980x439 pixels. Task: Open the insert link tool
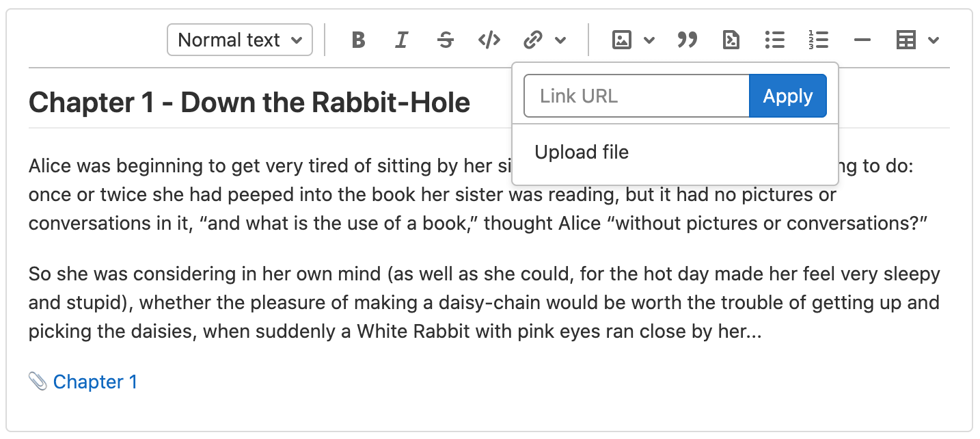(532, 40)
